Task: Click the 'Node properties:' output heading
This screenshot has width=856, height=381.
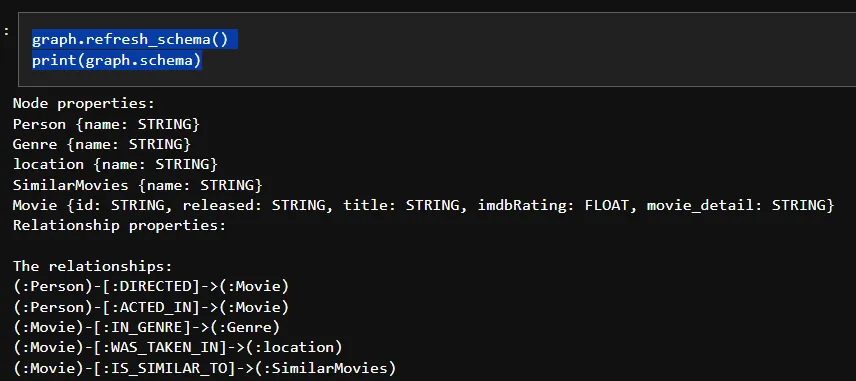Action: pos(84,104)
